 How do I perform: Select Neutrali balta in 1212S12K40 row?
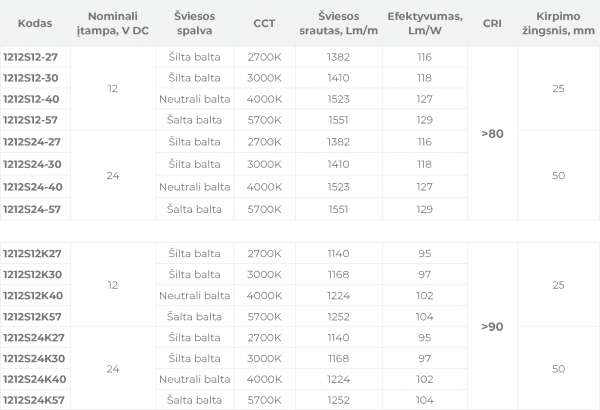[x=194, y=296]
